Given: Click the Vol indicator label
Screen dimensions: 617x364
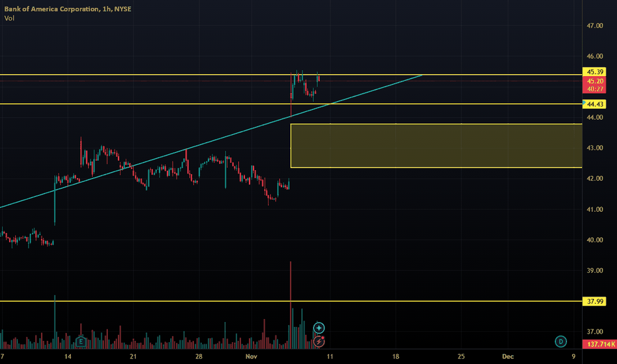Looking at the screenshot, I should 9,18.
